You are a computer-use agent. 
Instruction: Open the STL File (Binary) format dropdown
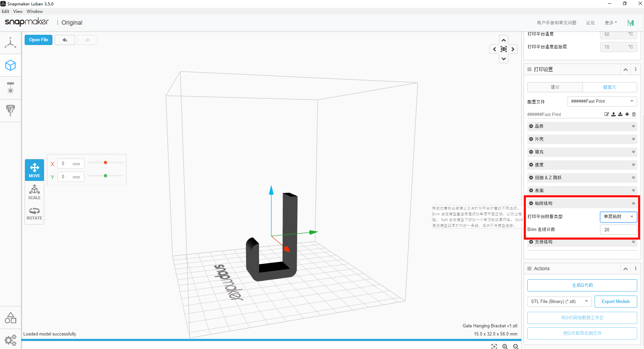pos(559,301)
